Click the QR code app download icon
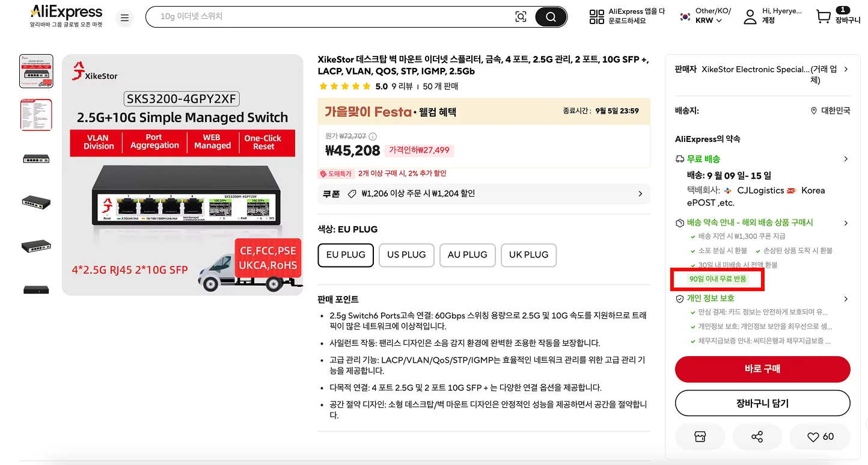The height and width of the screenshot is (465, 868). pos(596,17)
